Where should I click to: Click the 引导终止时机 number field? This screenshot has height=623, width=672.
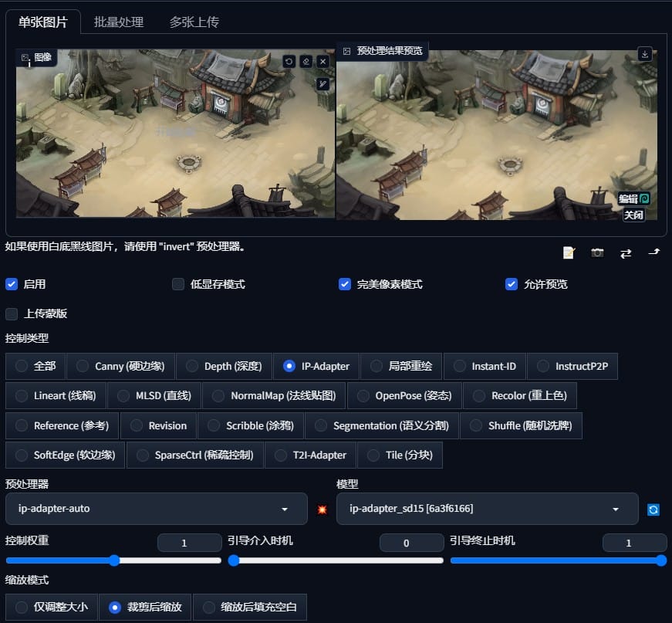634,543
